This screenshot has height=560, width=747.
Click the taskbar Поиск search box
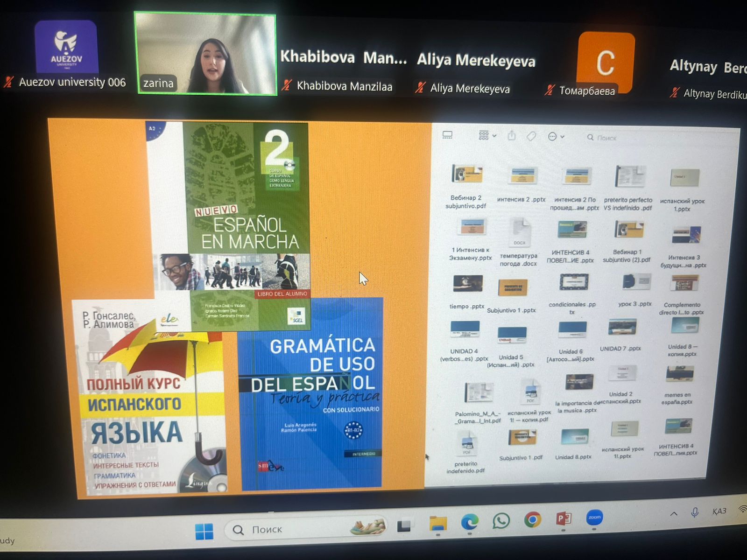tap(306, 529)
